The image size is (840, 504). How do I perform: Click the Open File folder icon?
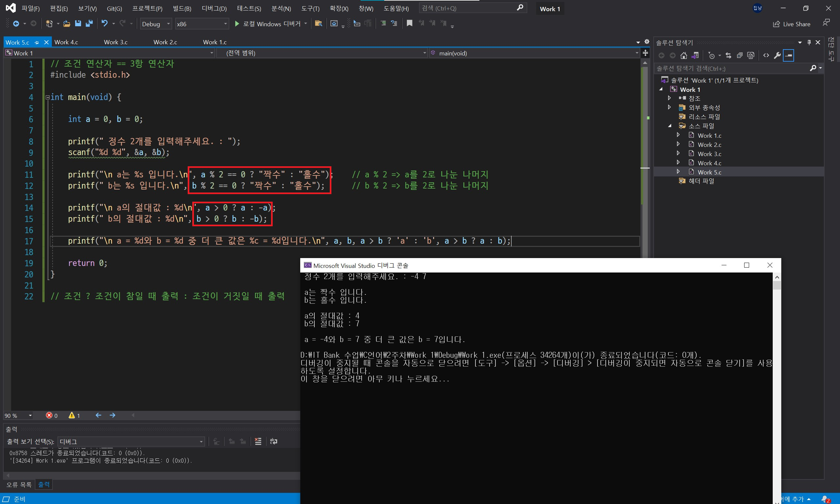click(x=67, y=23)
